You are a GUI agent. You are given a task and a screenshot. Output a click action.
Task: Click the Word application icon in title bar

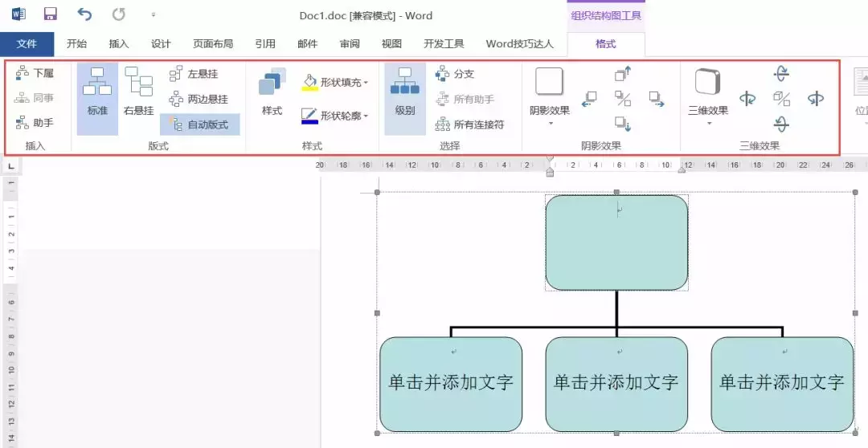pos(18,14)
